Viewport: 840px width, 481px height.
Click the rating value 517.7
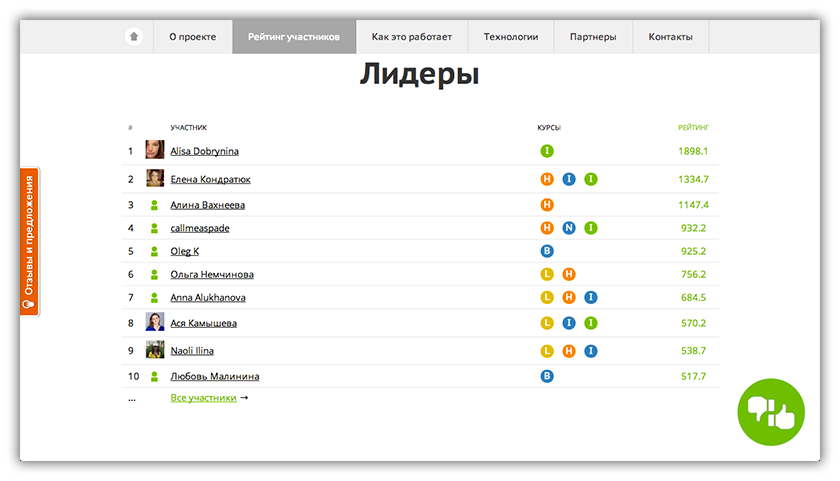tap(693, 377)
